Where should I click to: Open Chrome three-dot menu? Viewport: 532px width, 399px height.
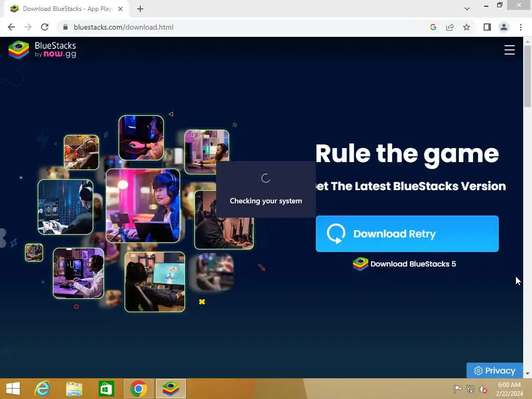point(521,27)
